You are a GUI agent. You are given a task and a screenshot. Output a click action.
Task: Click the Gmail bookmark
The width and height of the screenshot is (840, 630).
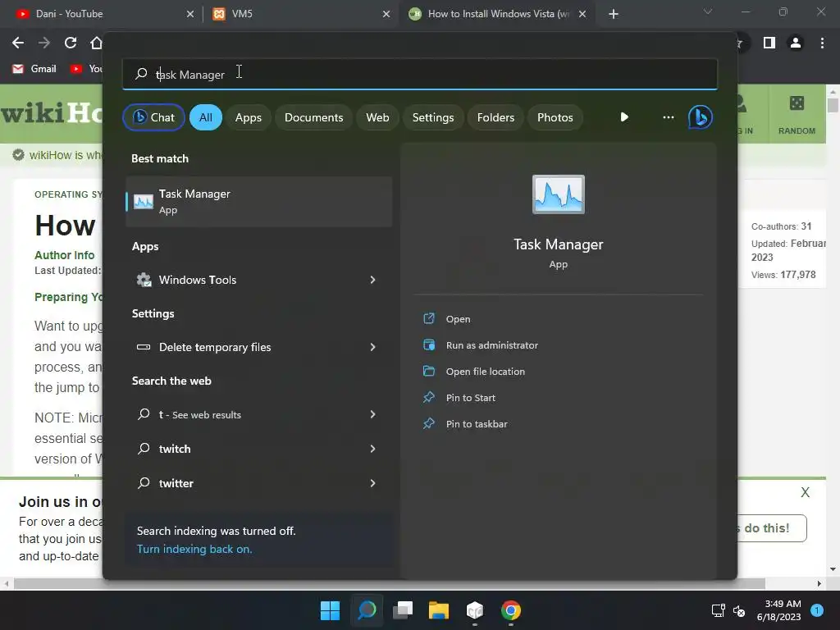coord(34,69)
